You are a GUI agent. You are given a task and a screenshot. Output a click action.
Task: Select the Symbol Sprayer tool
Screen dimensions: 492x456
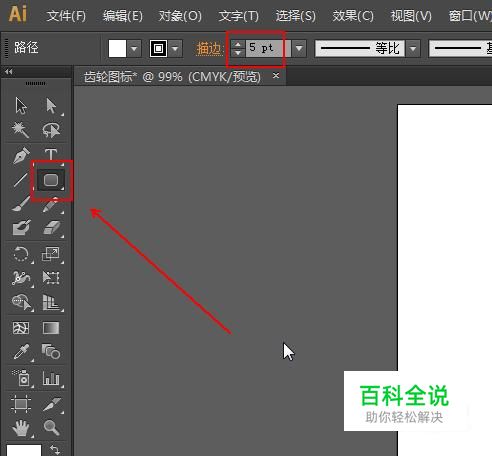21,378
